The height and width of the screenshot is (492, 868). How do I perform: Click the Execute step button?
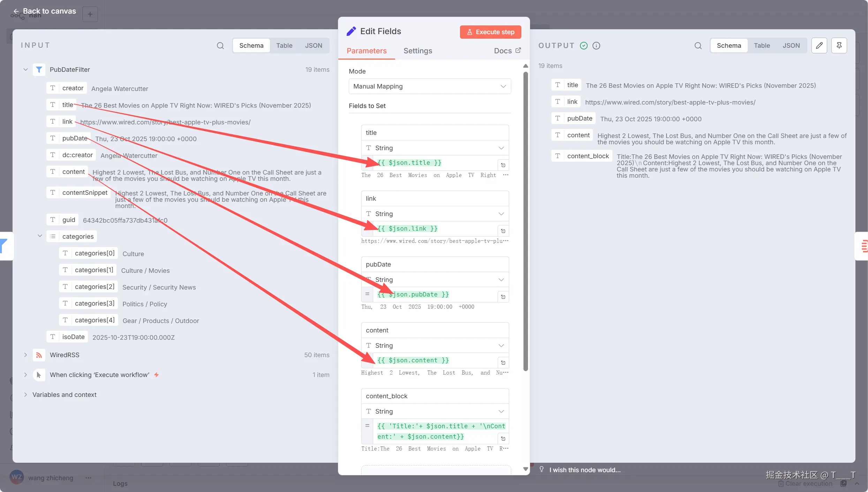(x=490, y=32)
